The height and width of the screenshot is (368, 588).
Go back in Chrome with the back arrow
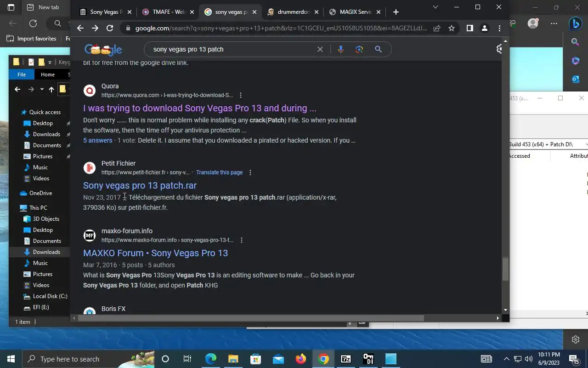click(x=80, y=28)
